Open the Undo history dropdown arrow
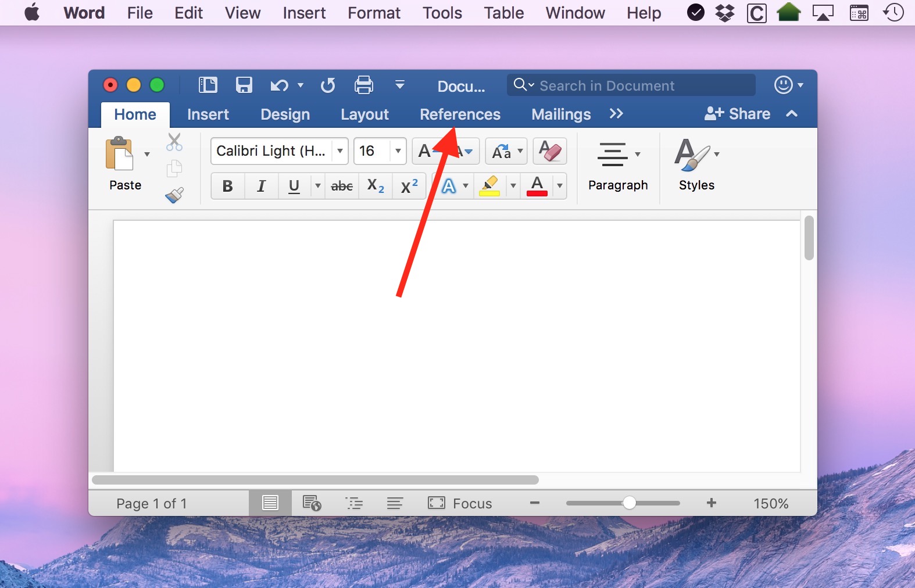 [x=301, y=85]
